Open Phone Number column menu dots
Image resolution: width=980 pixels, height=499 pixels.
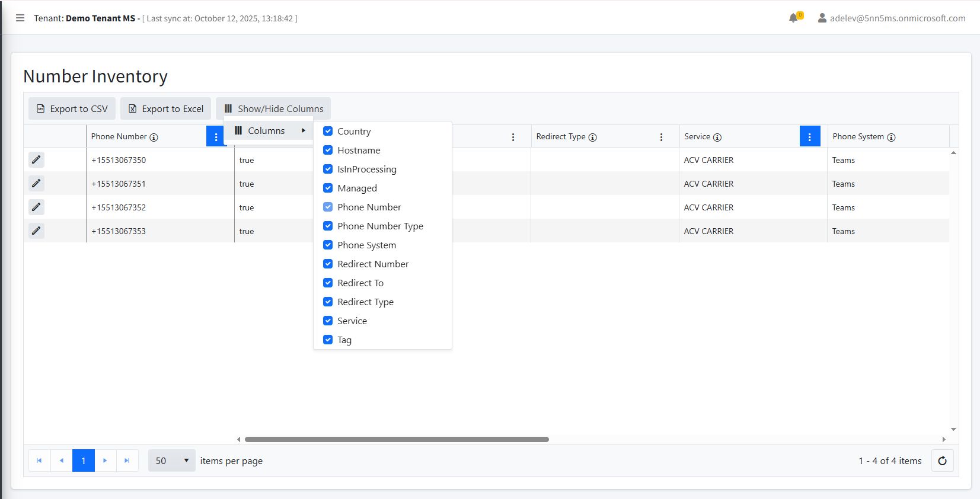(216, 136)
